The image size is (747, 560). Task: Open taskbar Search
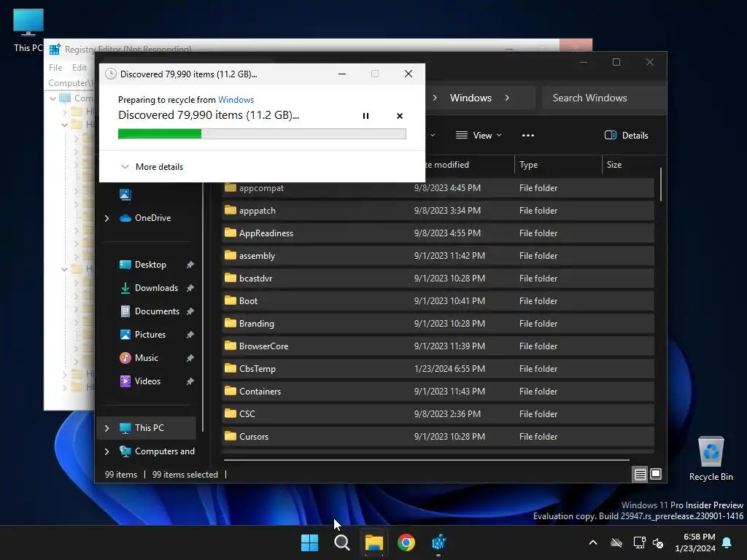click(342, 542)
